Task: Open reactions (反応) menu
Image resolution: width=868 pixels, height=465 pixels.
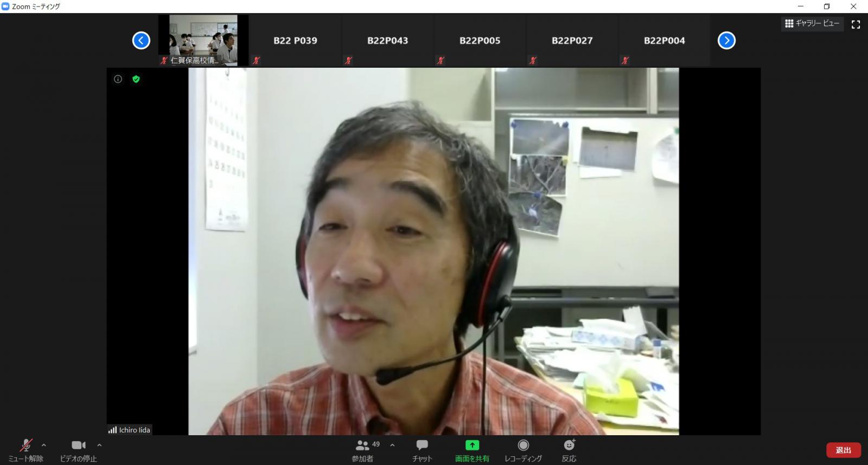Action: tap(569, 450)
